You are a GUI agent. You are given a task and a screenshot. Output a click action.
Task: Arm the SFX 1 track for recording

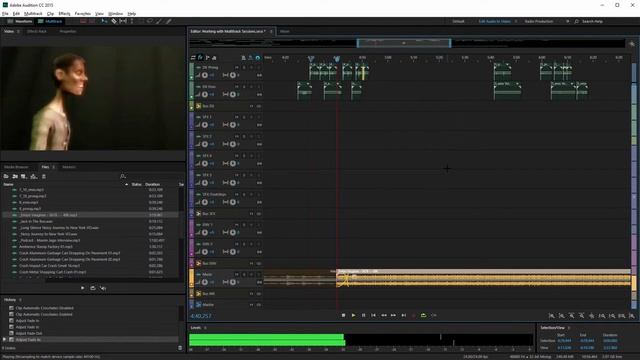(251, 117)
